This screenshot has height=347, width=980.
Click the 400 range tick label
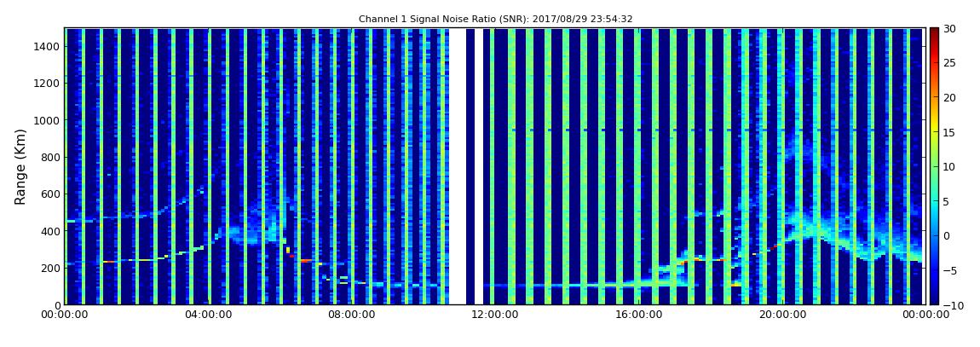[x=50, y=231]
